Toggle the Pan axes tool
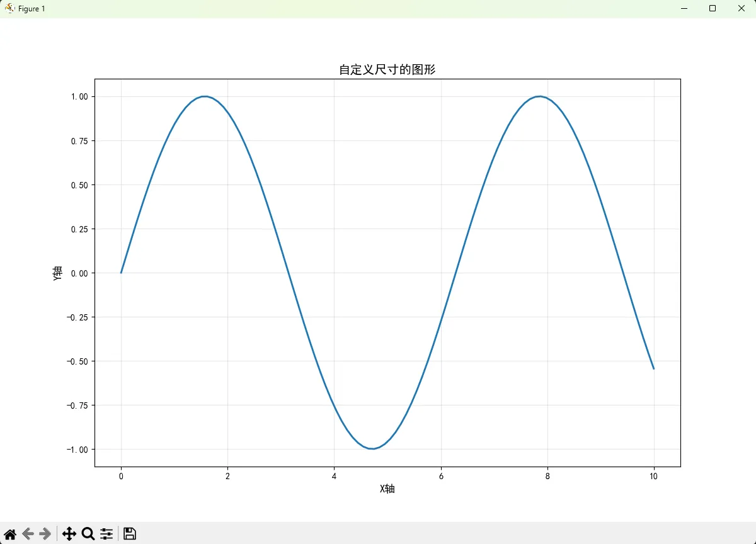Screen dimensions: 756x544 [69, 534]
